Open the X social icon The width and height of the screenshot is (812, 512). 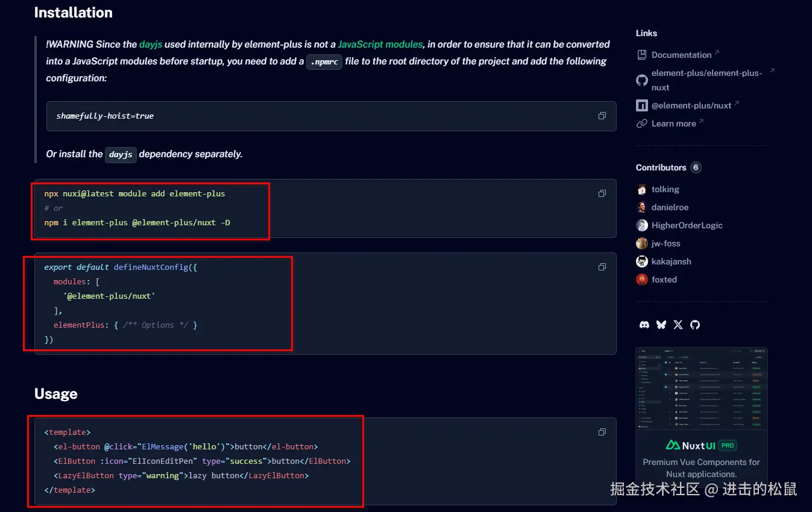(678, 325)
